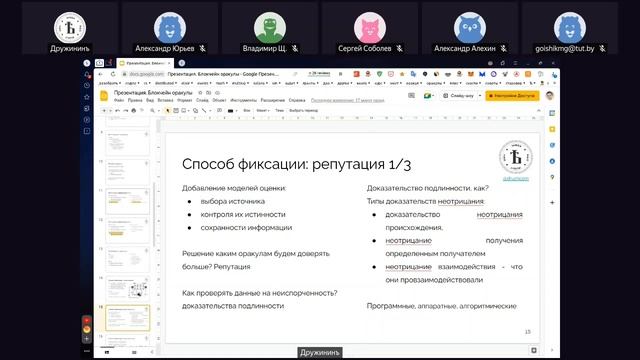Go back with browser back arrow
Screen dimensions: 640x360
pos(100,74)
